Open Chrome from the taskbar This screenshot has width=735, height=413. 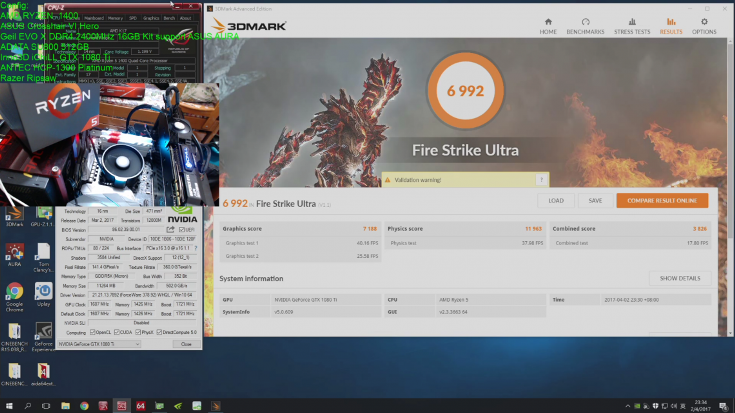[x=84, y=406]
